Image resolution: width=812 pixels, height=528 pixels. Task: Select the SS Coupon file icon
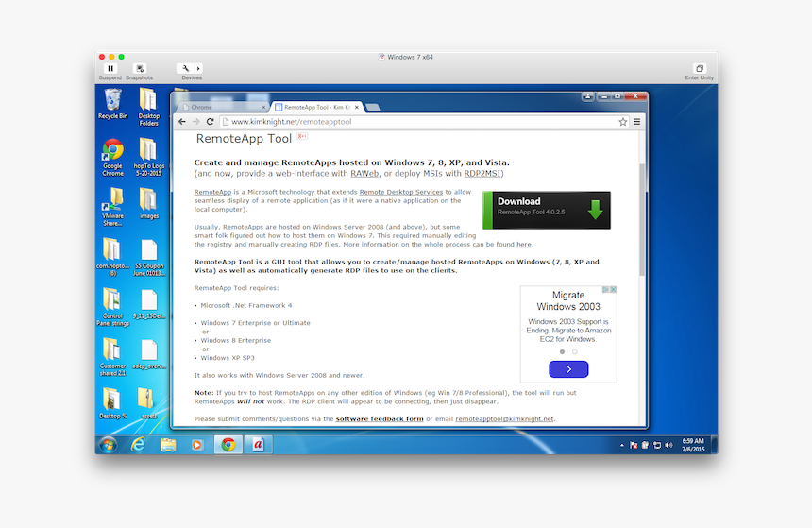149,258
